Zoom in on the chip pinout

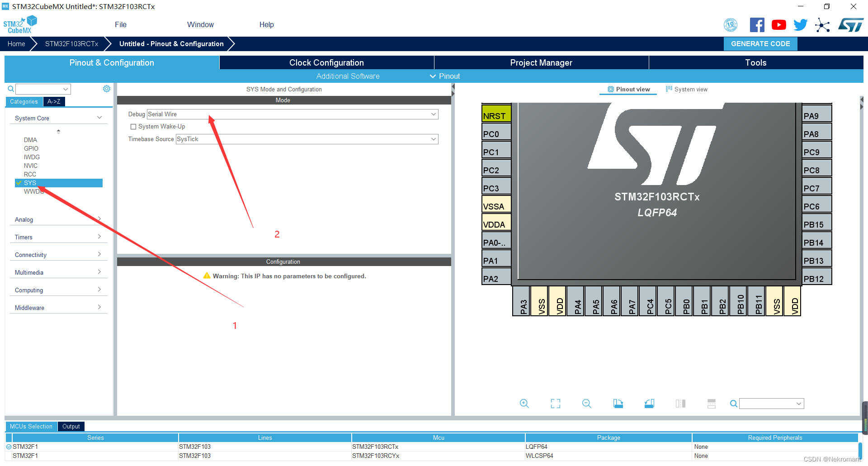pyautogui.click(x=524, y=404)
